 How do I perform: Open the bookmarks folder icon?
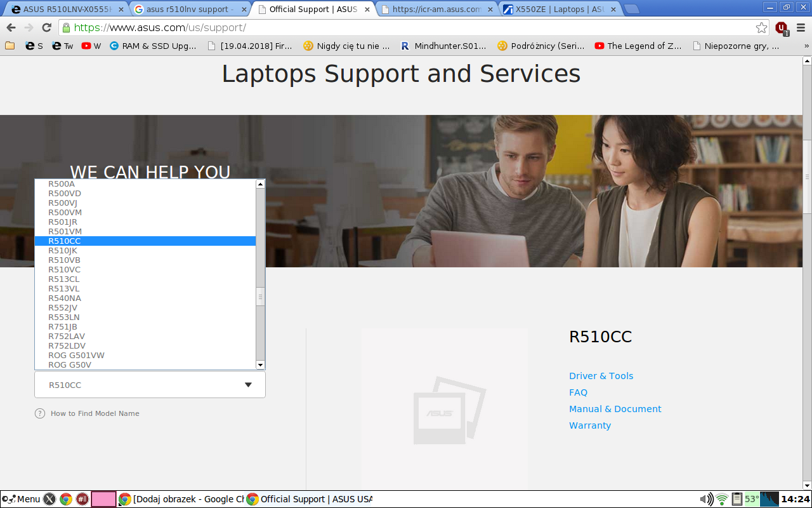[10, 46]
